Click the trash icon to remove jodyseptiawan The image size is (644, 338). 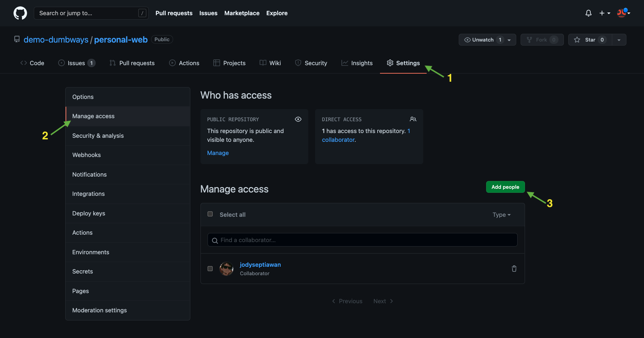[x=514, y=269]
